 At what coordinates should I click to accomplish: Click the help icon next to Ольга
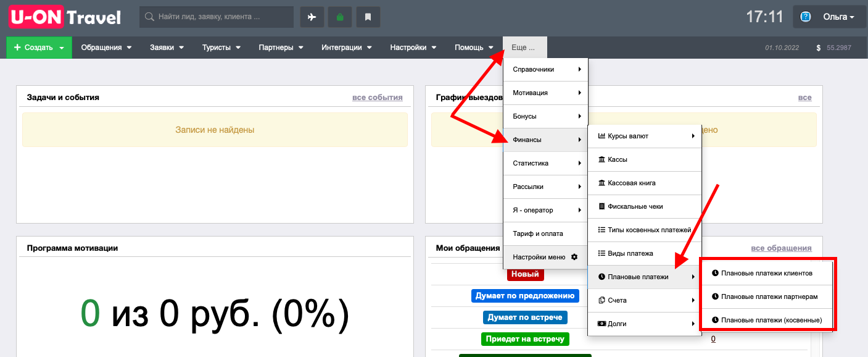[x=806, y=17]
